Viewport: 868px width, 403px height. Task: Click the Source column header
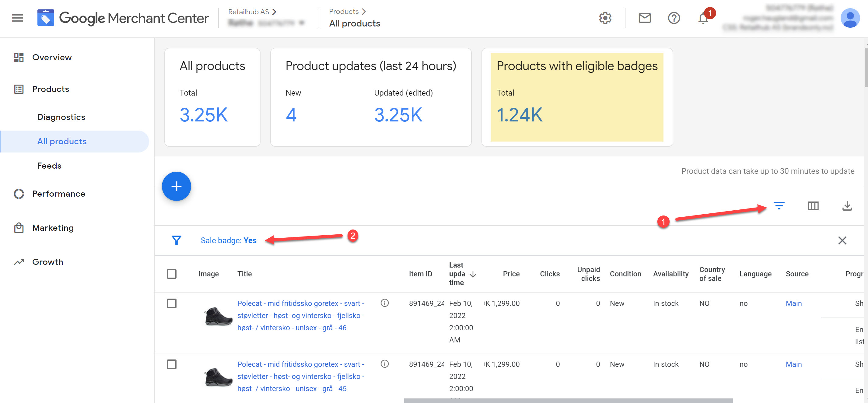point(797,274)
